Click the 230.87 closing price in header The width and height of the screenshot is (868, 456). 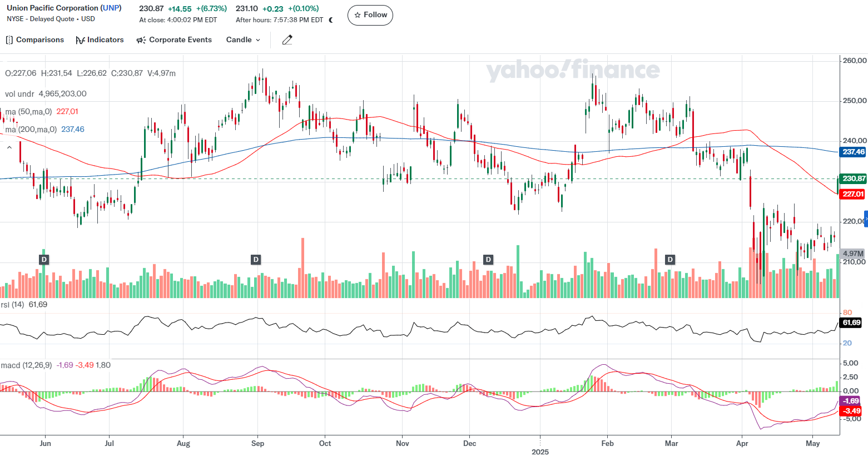click(x=151, y=8)
